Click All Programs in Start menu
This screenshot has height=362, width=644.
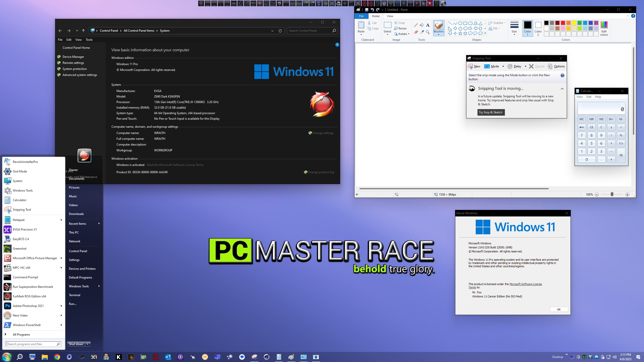(34, 335)
